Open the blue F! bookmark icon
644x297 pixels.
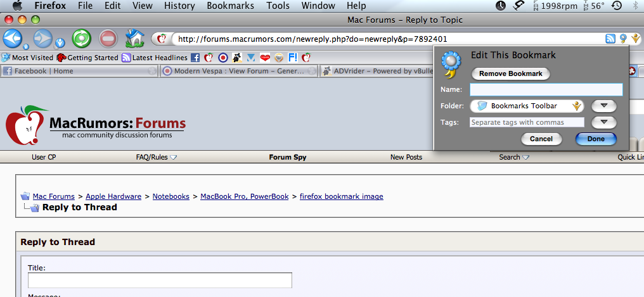[x=293, y=58]
